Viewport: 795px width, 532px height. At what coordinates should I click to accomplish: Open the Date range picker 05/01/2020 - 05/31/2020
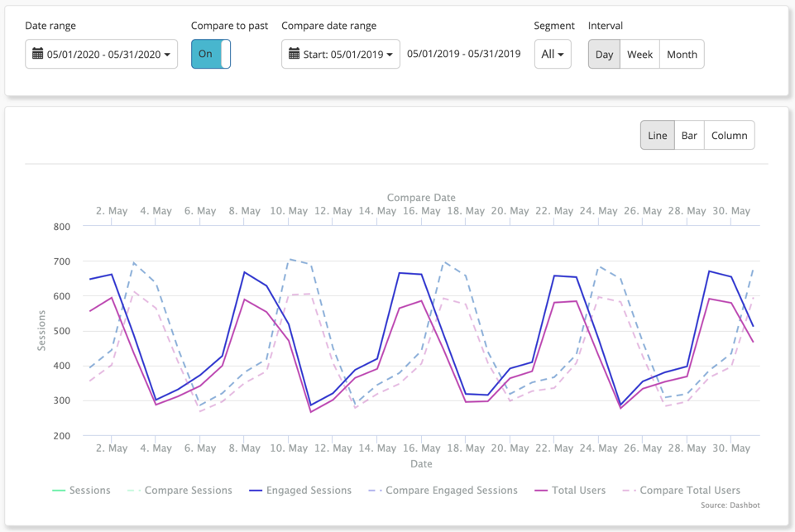click(102, 54)
